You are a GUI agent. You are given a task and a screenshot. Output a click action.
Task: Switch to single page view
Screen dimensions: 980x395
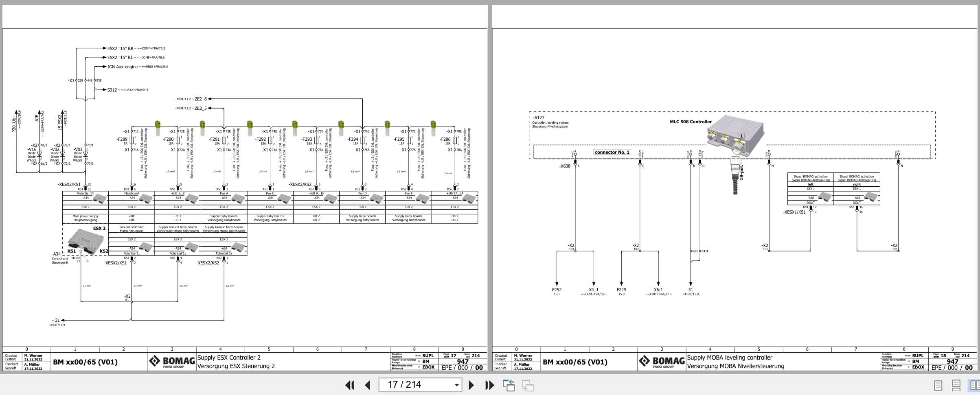tap(938, 385)
